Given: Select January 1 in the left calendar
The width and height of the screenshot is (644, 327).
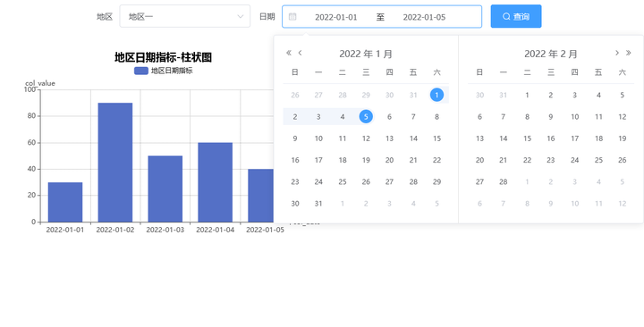Looking at the screenshot, I should [x=436, y=96].
